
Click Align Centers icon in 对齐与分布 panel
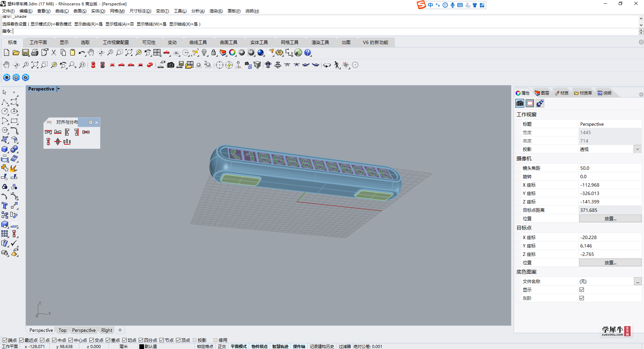pos(58,142)
